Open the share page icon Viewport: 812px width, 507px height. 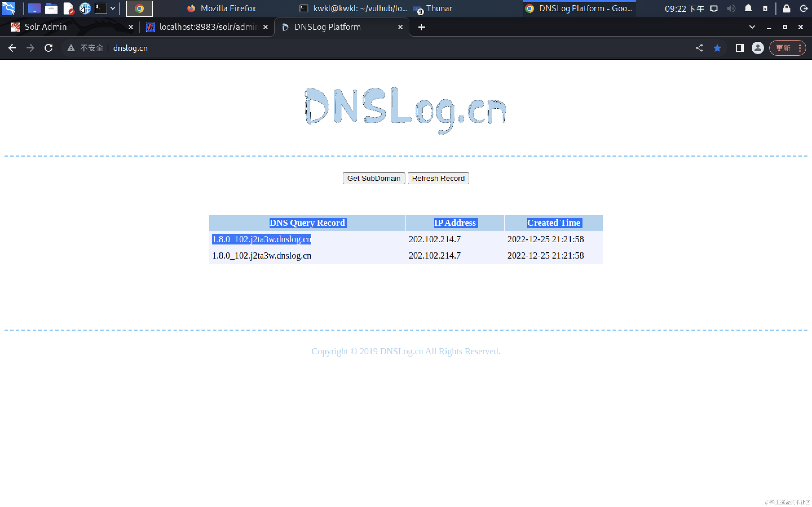[699, 48]
